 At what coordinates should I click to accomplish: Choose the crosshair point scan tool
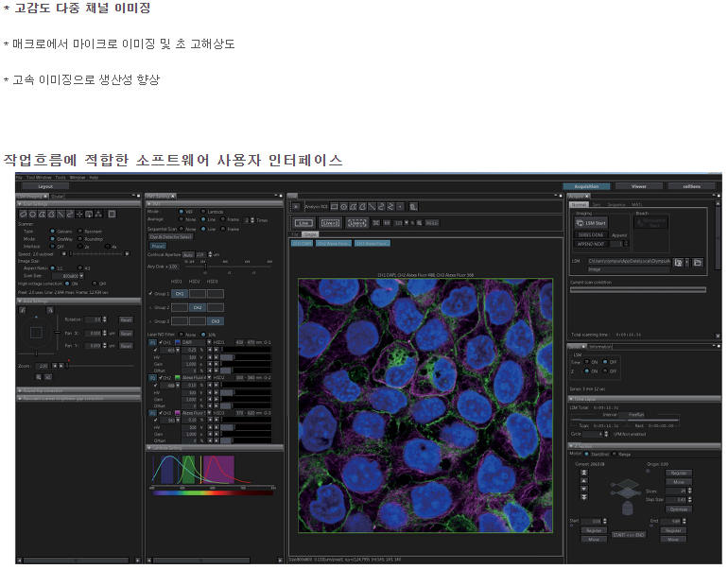[78, 214]
